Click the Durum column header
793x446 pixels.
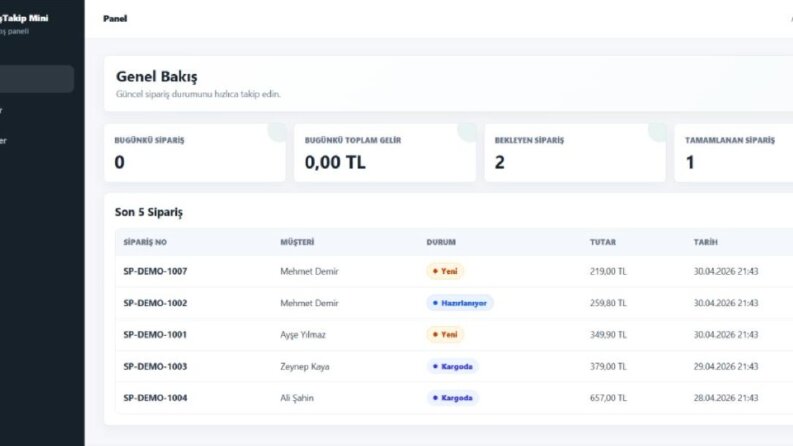tap(441, 242)
